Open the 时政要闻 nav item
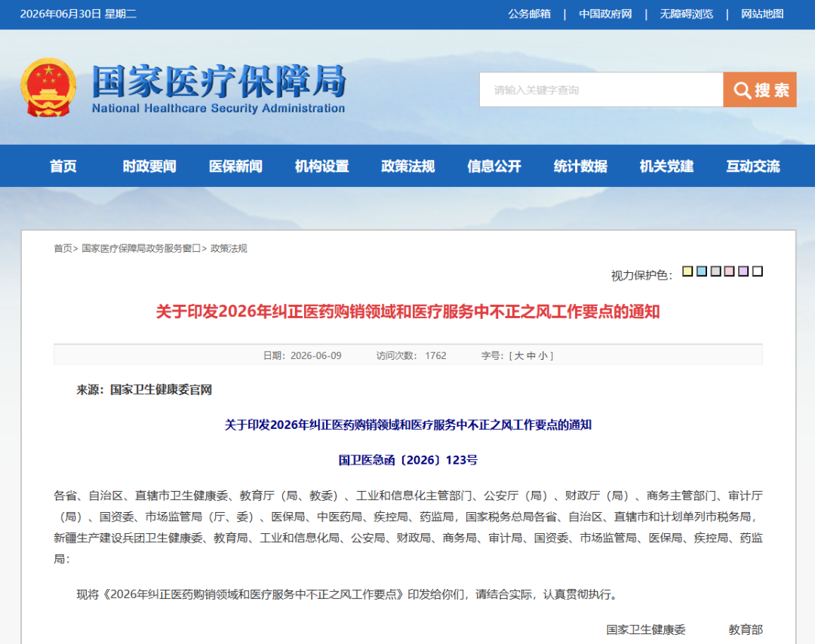Viewport: 815px width, 644px height. pyautogui.click(x=149, y=166)
